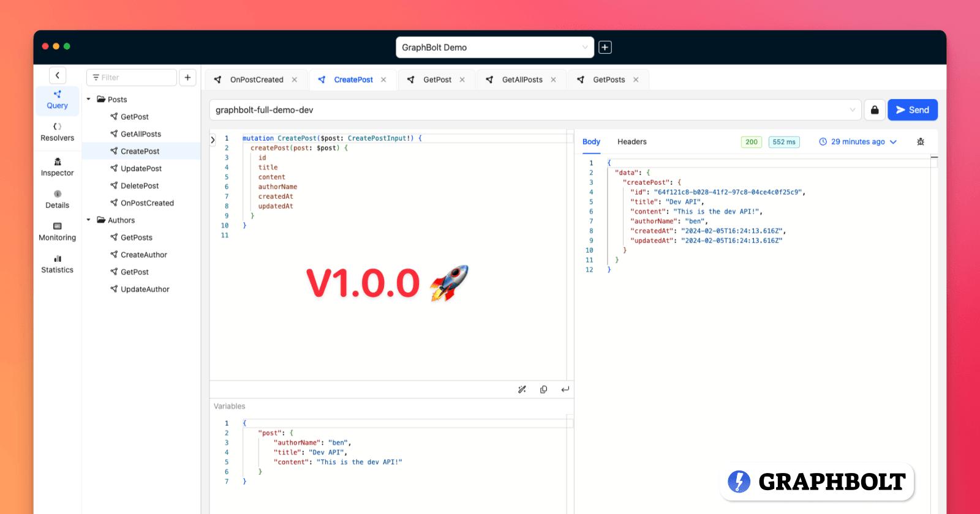Viewport: 980px width, 514px height.
Task: Select the Body response tab
Action: pyautogui.click(x=591, y=141)
